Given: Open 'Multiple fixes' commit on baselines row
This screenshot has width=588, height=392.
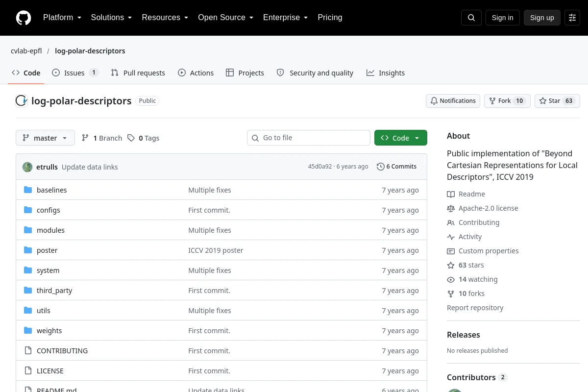Looking at the screenshot, I should (x=210, y=190).
